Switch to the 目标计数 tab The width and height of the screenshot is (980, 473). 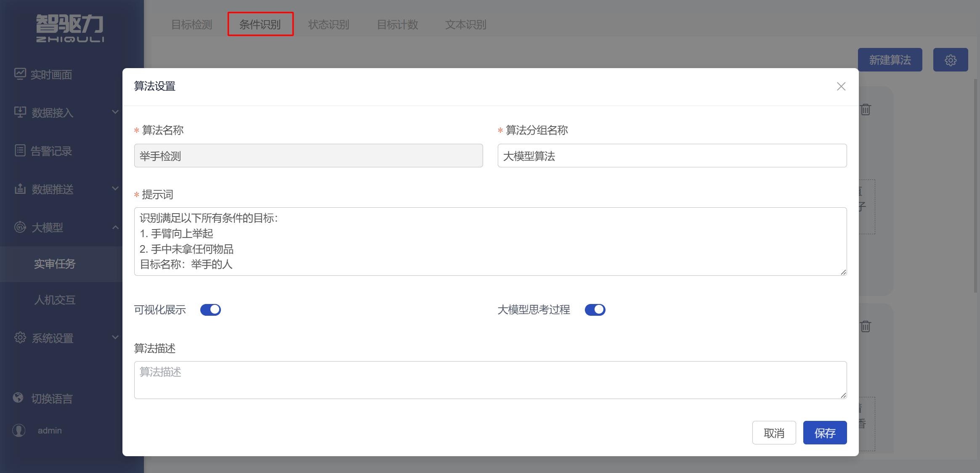pyautogui.click(x=397, y=24)
